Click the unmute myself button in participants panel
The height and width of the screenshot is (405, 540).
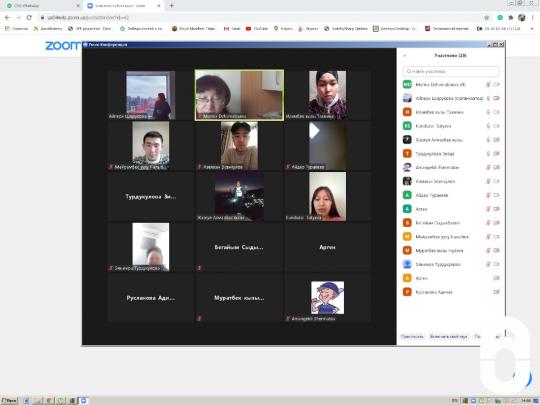pos(449,336)
